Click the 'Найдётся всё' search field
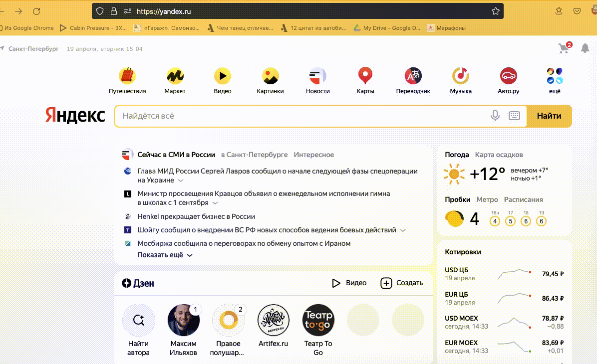 (x=299, y=116)
